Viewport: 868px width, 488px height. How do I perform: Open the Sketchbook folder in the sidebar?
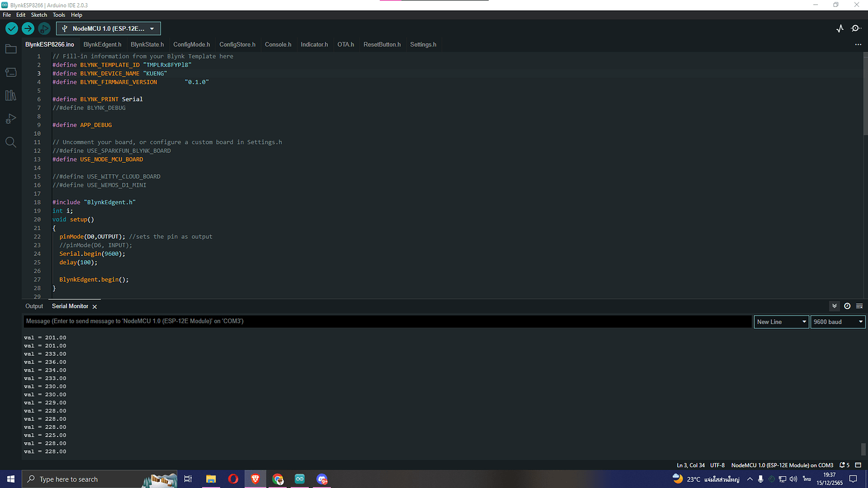(11, 49)
